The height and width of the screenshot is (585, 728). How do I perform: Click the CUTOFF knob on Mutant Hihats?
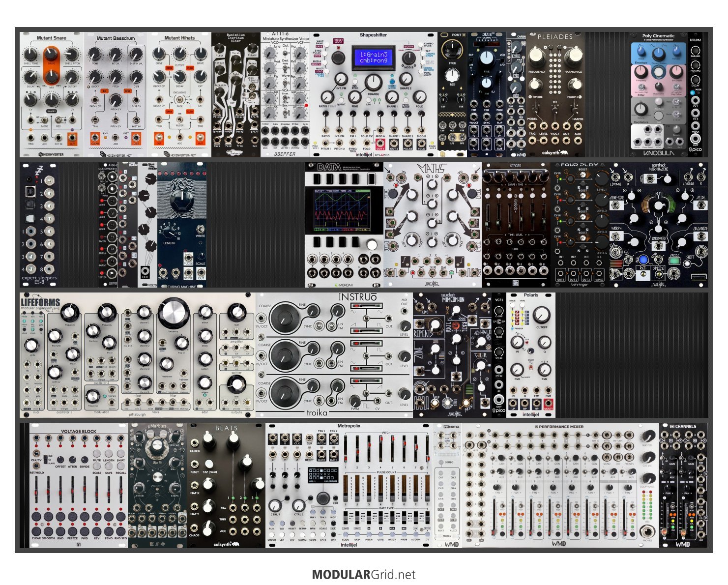click(x=180, y=55)
